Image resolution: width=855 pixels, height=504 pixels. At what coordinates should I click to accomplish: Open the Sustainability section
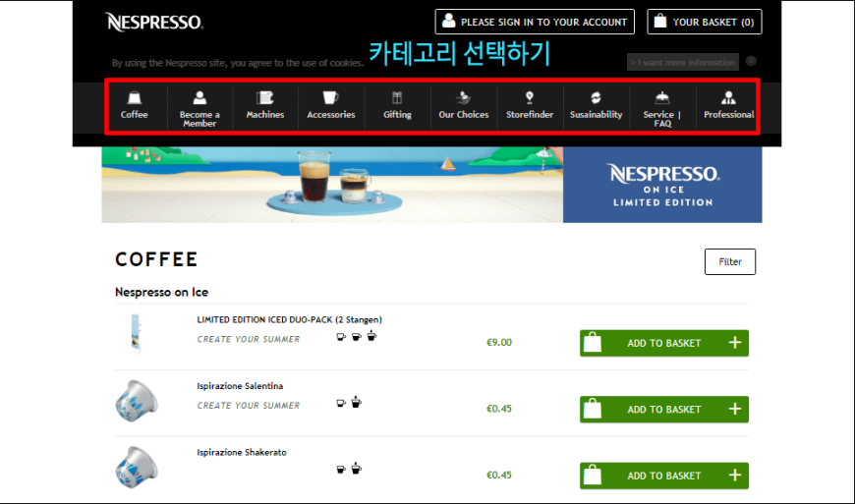[596, 106]
